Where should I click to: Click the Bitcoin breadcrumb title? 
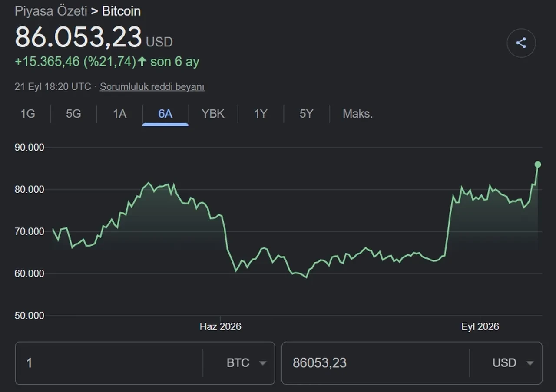click(x=121, y=11)
